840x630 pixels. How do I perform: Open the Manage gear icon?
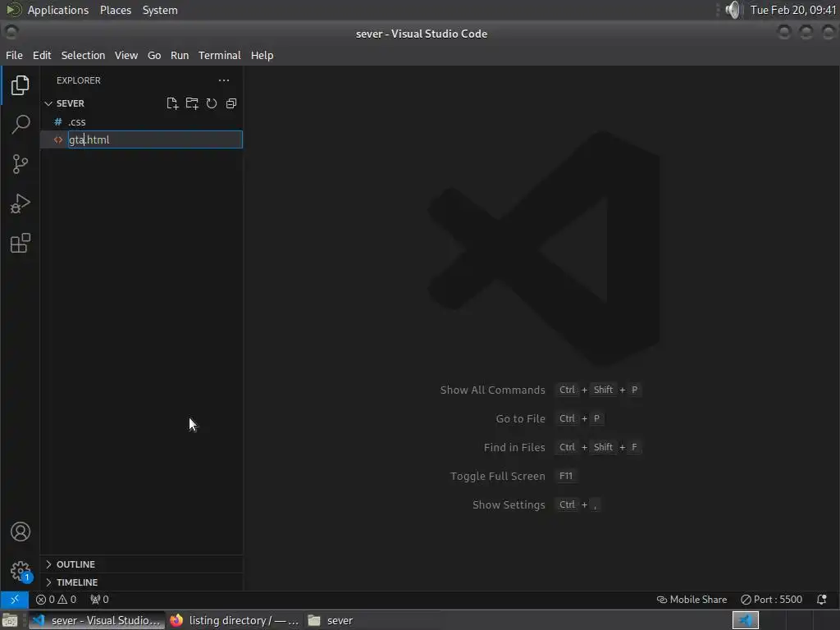[20, 571]
